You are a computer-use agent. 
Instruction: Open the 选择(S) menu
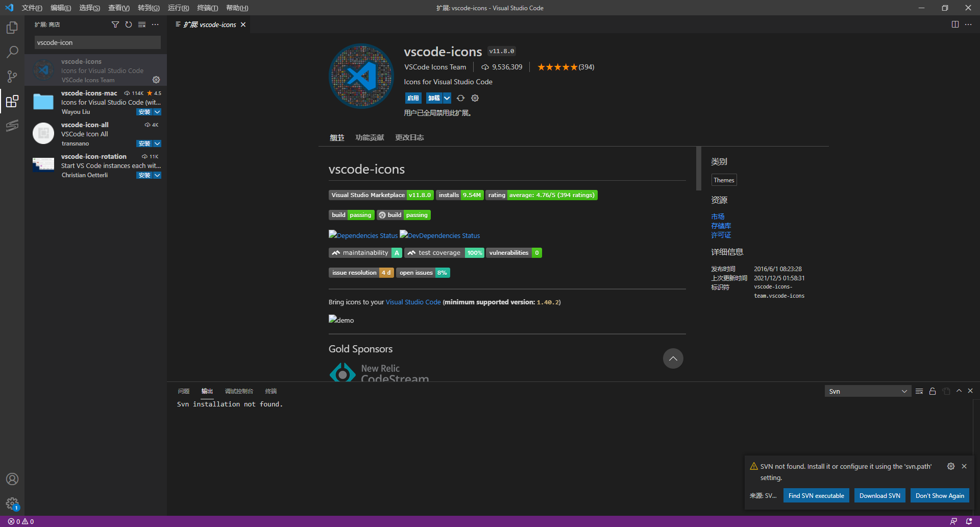point(90,8)
